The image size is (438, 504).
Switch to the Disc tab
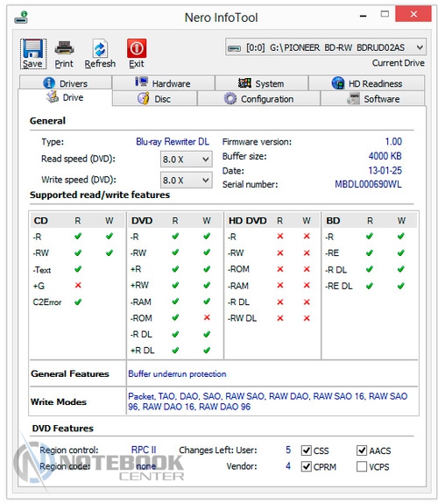tap(154, 99)
